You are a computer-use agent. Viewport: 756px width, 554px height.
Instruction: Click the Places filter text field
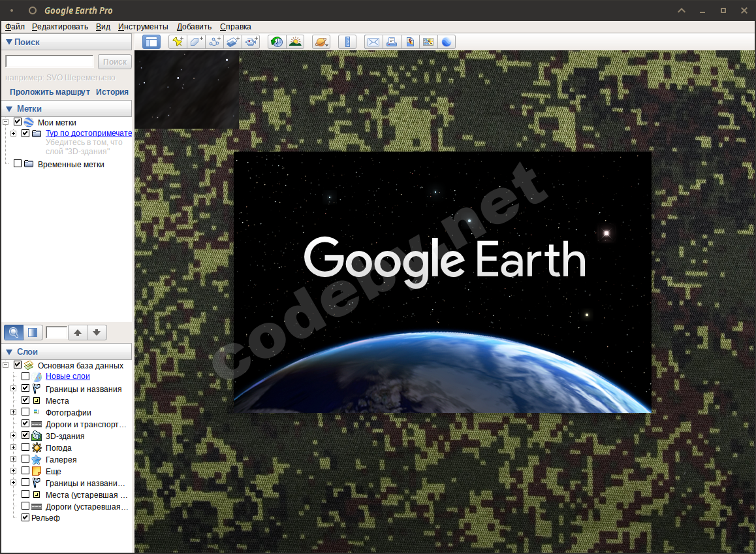pyautogui.click(x=56, y=333)
